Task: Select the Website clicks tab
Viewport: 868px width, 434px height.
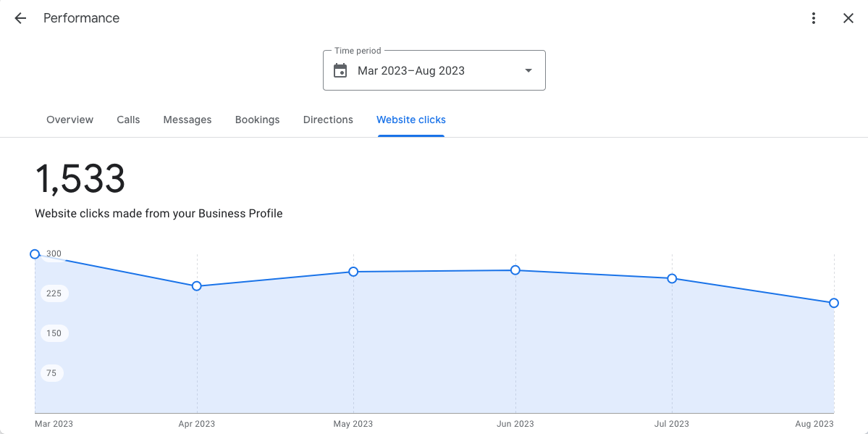Action: coord(410,120)
